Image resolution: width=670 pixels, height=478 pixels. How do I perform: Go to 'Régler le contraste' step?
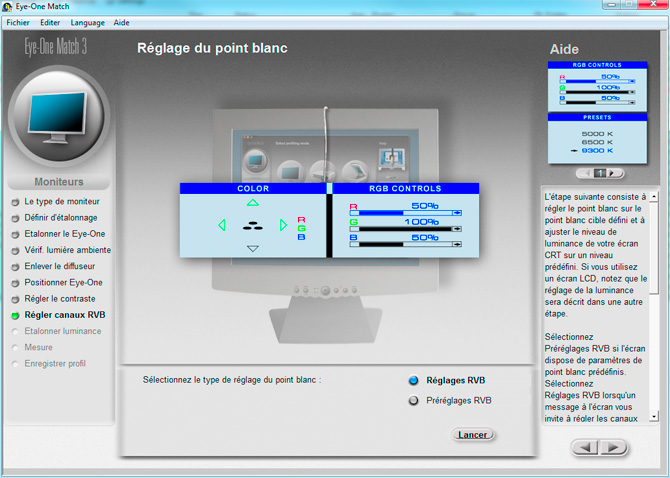(60, 299)
